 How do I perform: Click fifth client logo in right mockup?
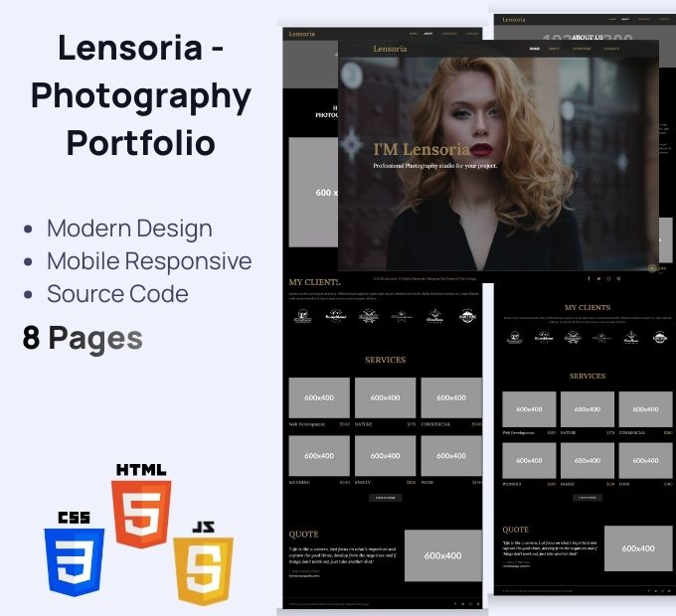point(630,337)
